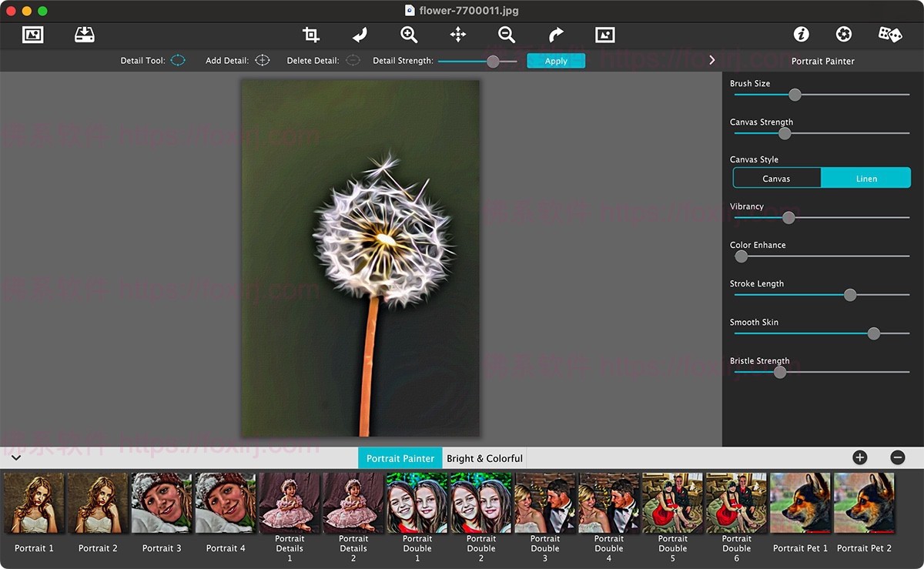Click the Zoom Out magnifier icon
Screen dimensions: 924x569
tap(506, 35)
